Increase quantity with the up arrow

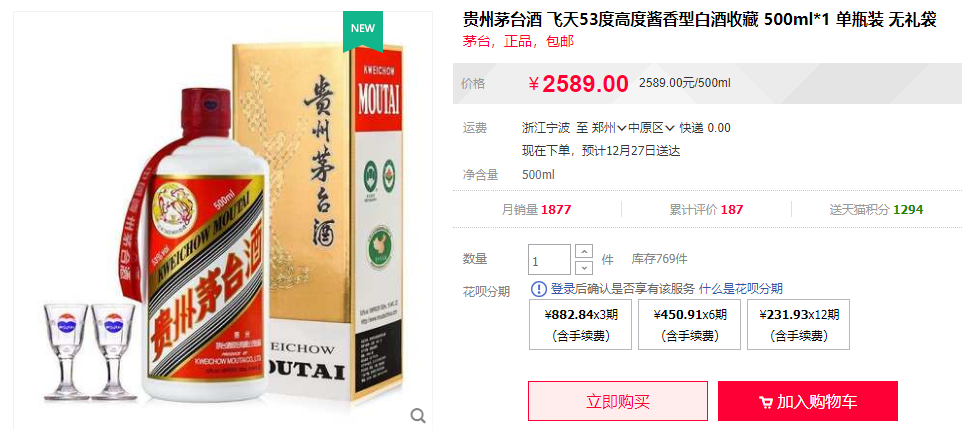point(583,252)
